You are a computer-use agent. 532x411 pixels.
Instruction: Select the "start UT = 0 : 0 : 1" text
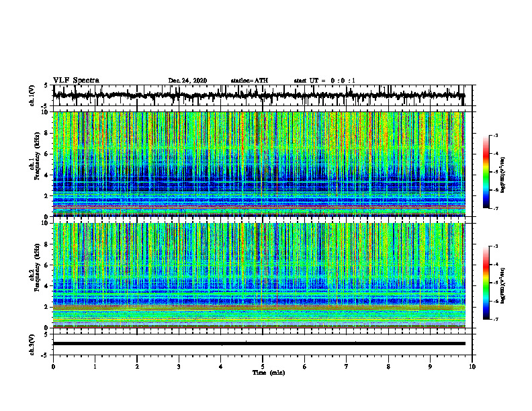click(324, 81)
